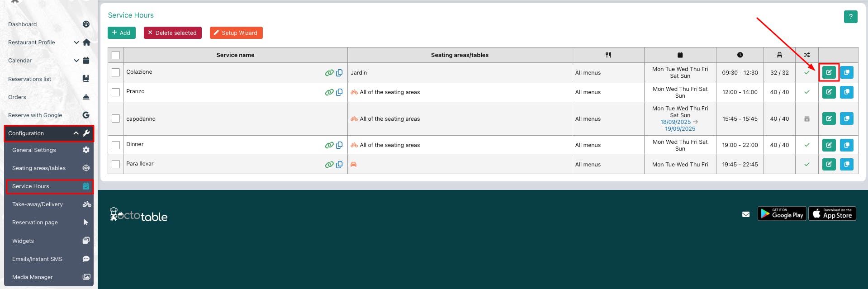Screen dimensions: 868x289
Task: Toggle the select-all header checkbox
Action: click(116, 55)
